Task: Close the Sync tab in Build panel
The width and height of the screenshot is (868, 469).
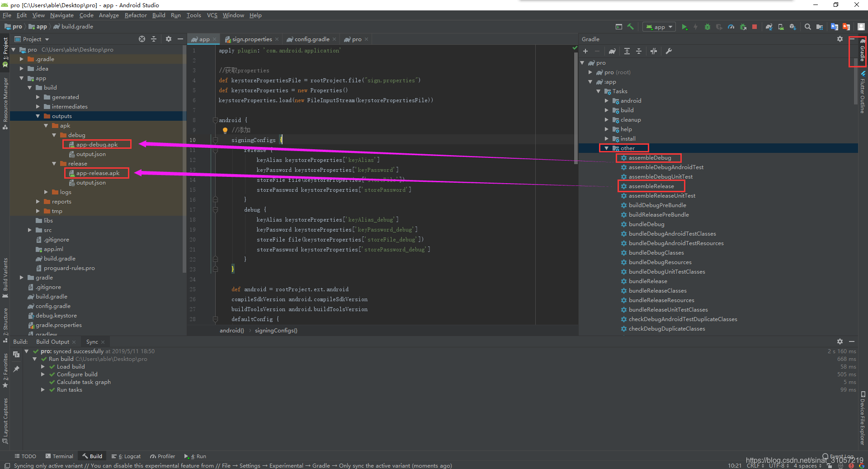Action: coord(103,342)
